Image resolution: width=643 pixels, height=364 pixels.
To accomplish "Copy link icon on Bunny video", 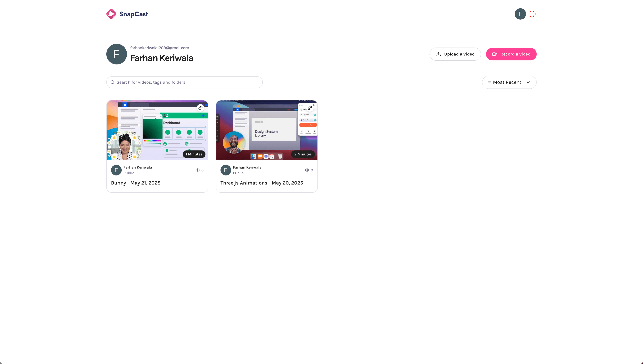I will click(200, 108).
